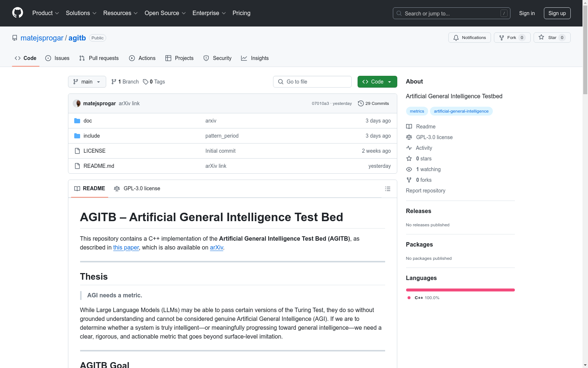The width and height of the screenshot is (588, 368).
Task: Click the repository book icon beside matejsprogar
Action: (x=15, y=38)
